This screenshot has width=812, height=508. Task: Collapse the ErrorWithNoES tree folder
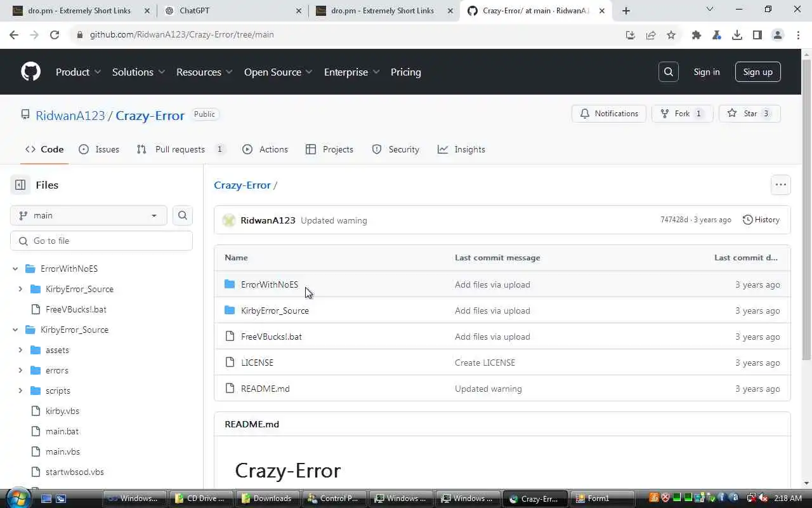(x=15, y=269)
